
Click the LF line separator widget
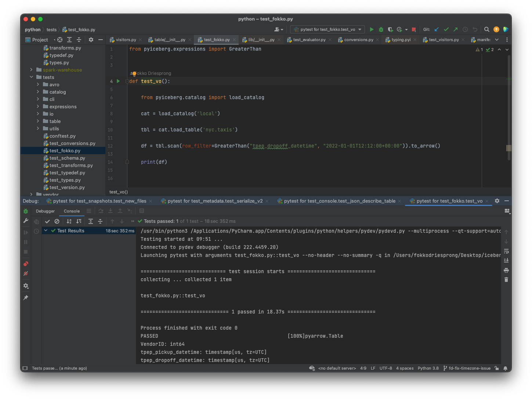coord(373,368)
